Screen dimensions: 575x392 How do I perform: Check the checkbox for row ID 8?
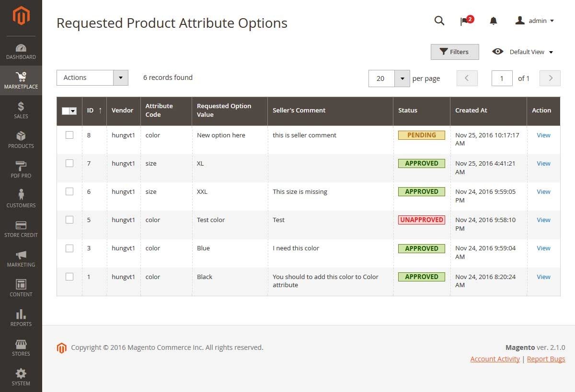pyautogui.click(x=69, y=135)
